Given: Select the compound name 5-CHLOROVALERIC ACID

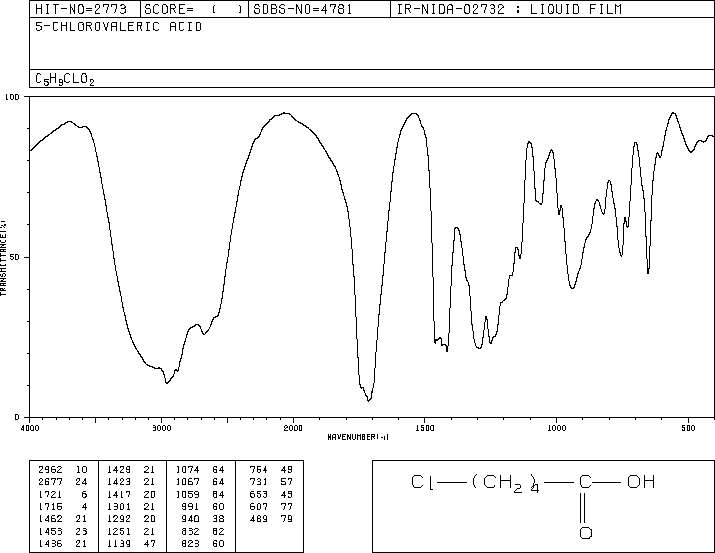Looking at the screenshot, I should point(119,27).
